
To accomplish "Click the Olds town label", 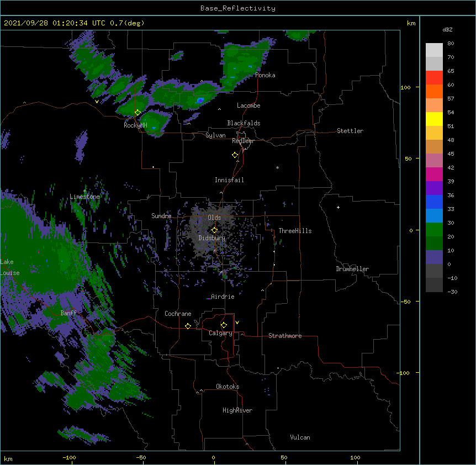I will (x=214, y=218).
